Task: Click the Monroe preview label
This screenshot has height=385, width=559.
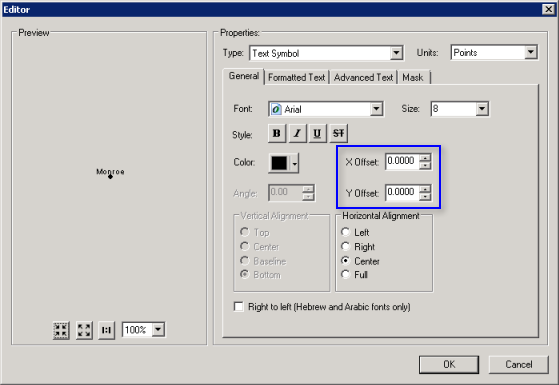Action: click(110, 172)
